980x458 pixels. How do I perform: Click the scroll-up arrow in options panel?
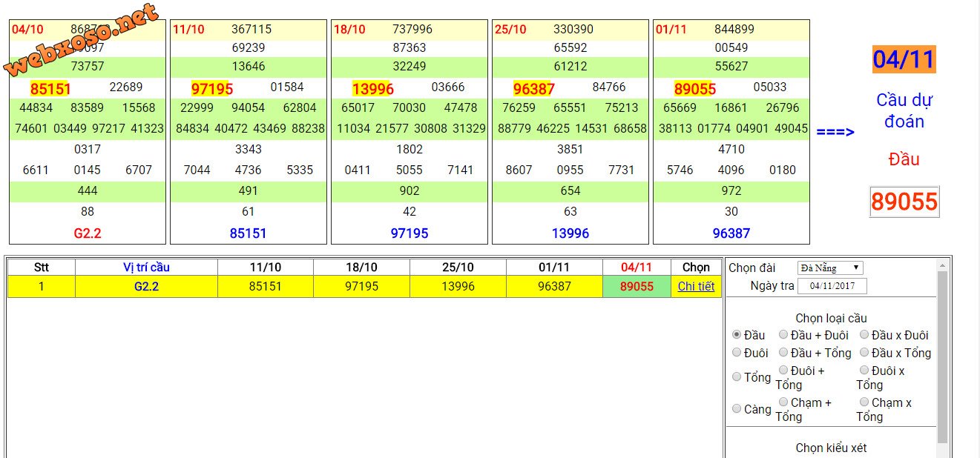click(x=942, y=265)
